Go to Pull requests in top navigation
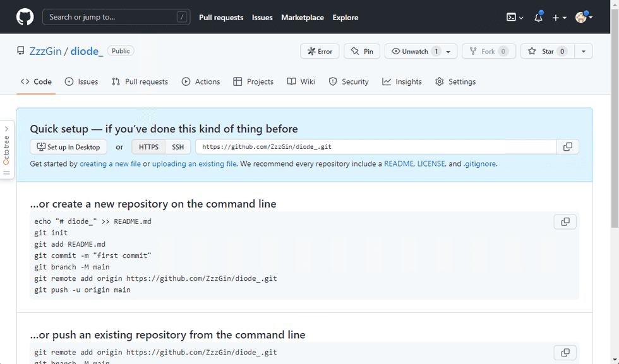The image size is (619, 364). 221,18
